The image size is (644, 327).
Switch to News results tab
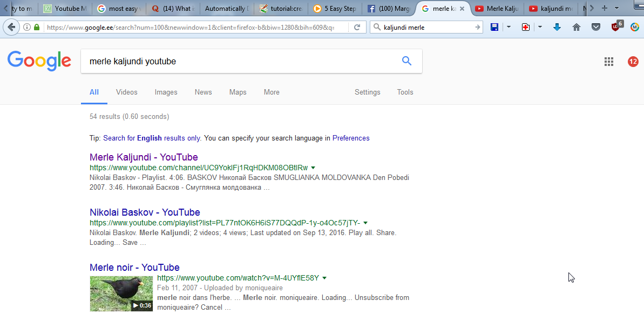point(204,92)
